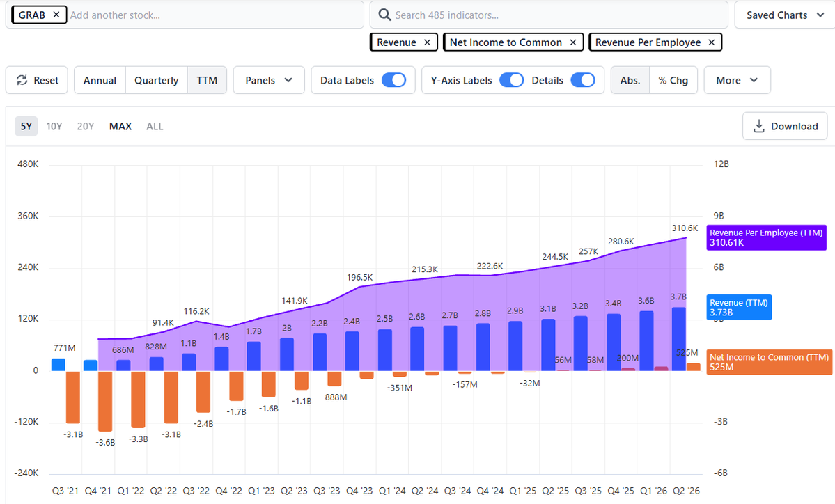Click the 12B right axis label
The image size is (835, 504).
click(721, 164)
